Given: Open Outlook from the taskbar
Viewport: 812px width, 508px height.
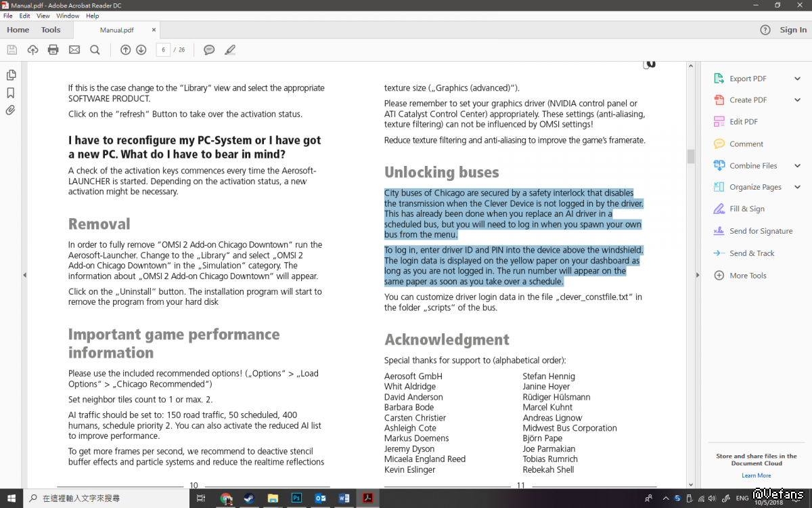Looking at the screenshot, I should 321,498.
